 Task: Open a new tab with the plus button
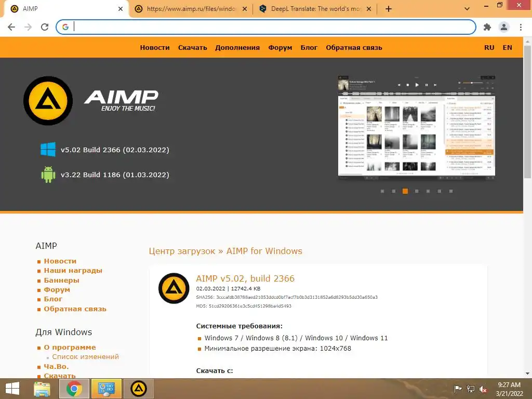[x=389, y=9]
